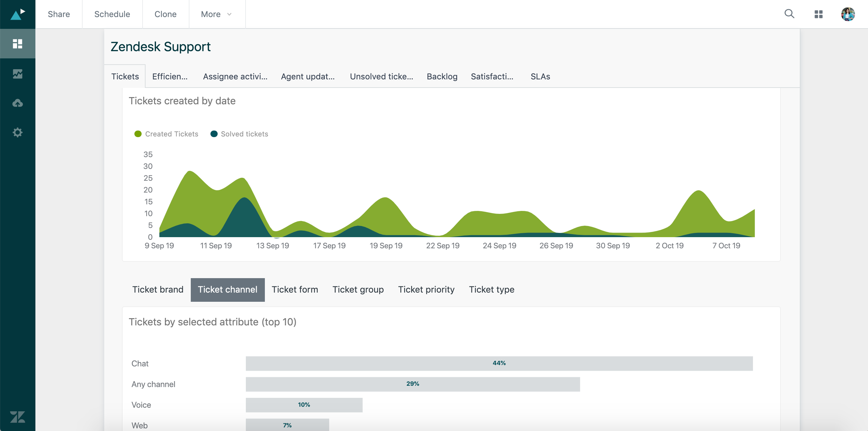Select the Ticket channel tab filter
The width and height of the screenshot is (868, 431).
[227, 289]
